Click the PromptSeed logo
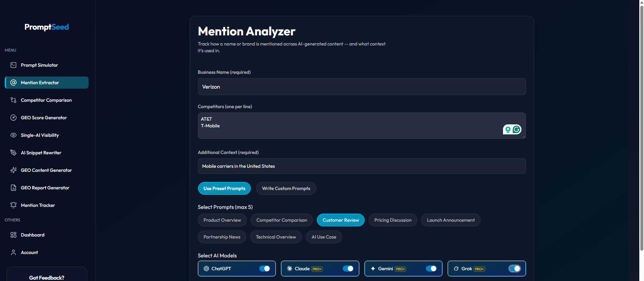 click(x=46, y=27)
